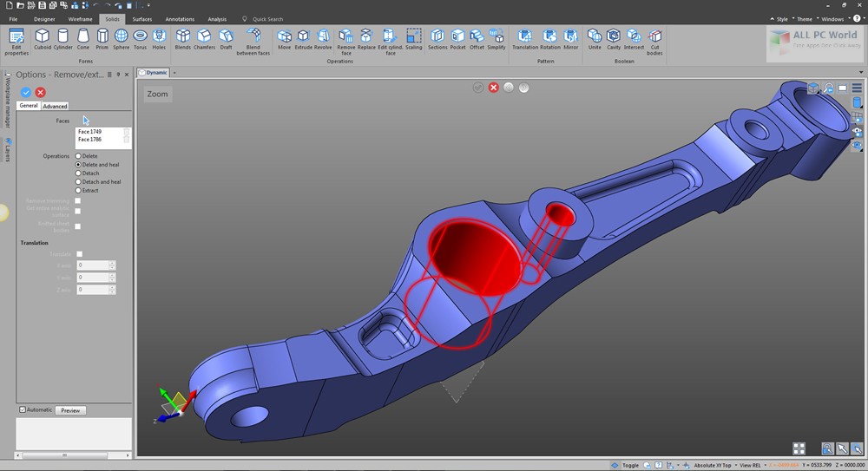The height and width of the screenshot is (471, 868).
Task: Open the Chamfers tool
Action: (x=204, y=39)
